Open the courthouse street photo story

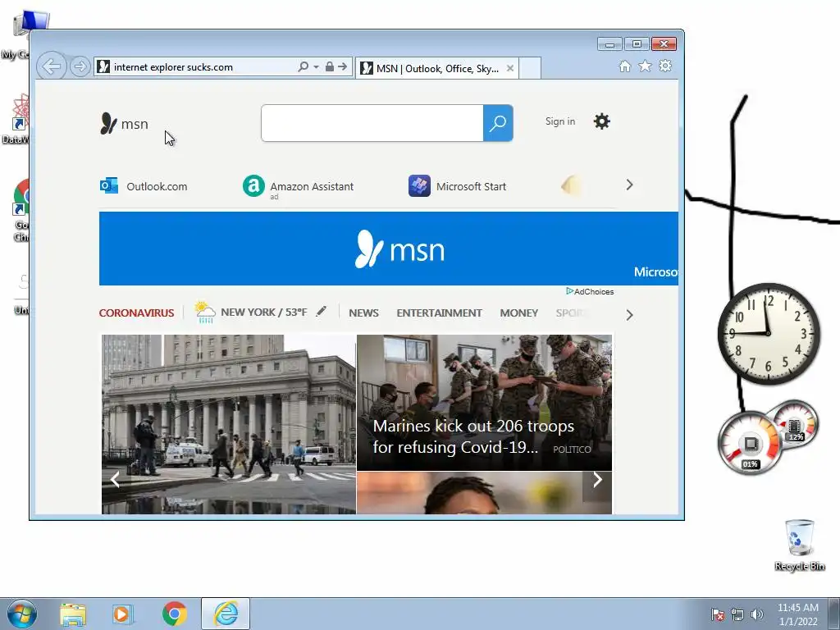pyautogui.click(x=229, y=424)
